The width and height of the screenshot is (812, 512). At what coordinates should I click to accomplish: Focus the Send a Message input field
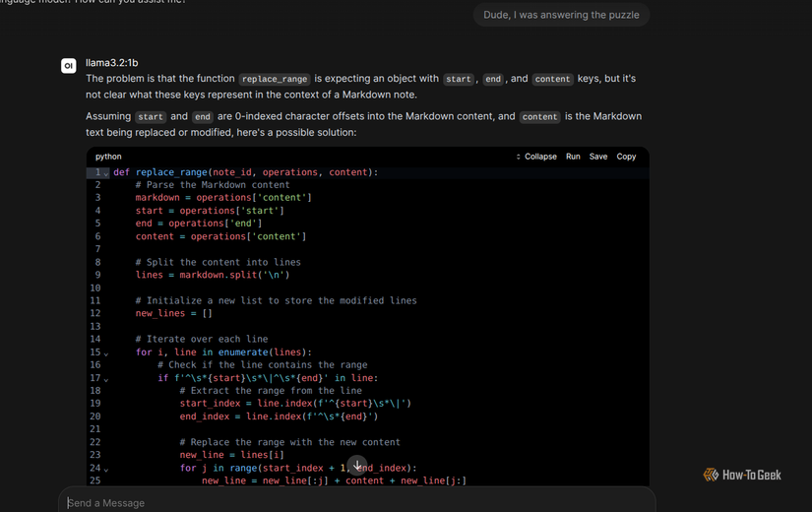[x=357, y=503]
